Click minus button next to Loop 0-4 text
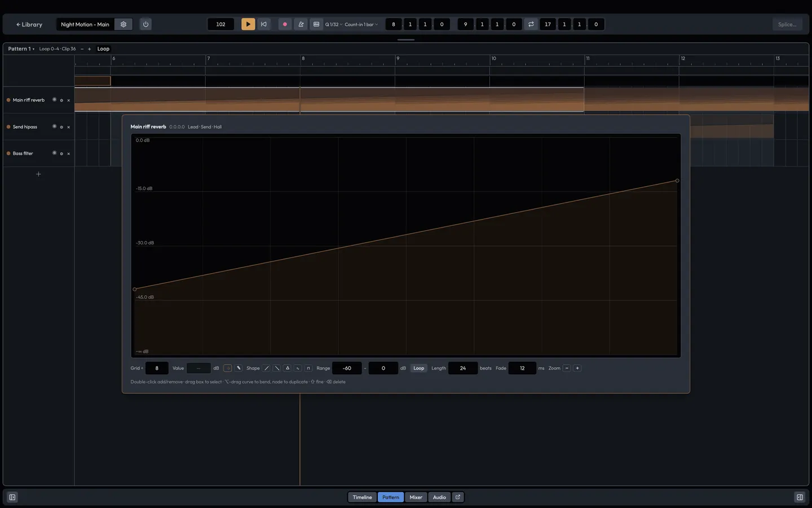The height and width of the screenshot is (508, 812). coord(82,49)
